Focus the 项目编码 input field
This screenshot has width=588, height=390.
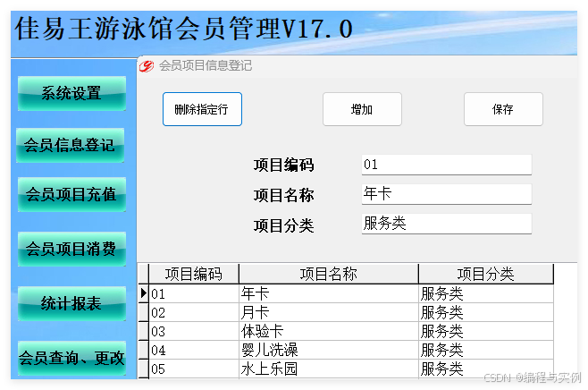click(447, 165)
